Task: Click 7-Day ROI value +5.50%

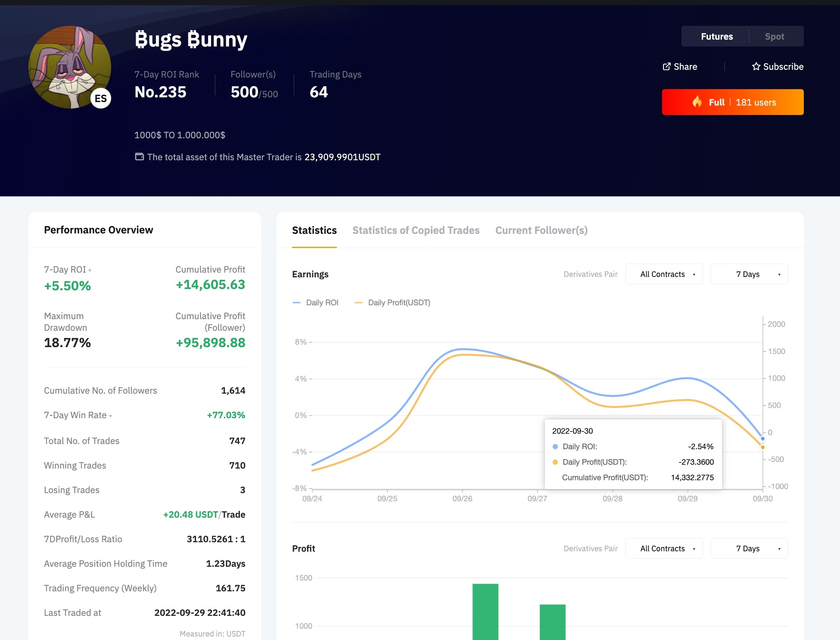Action: coord(67,286)
